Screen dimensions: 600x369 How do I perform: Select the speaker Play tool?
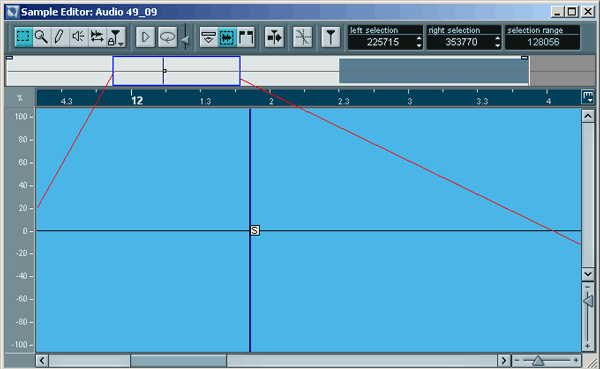[x=78, y=37]
